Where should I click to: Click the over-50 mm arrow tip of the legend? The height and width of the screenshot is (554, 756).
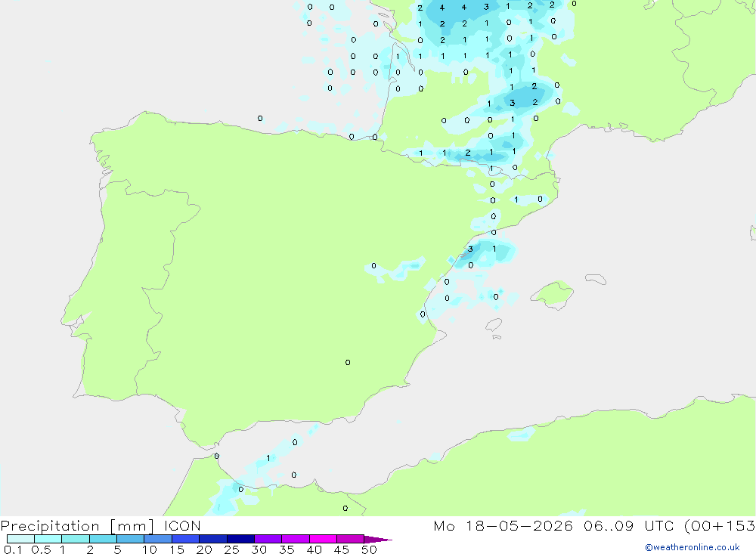tap(377, 539)
